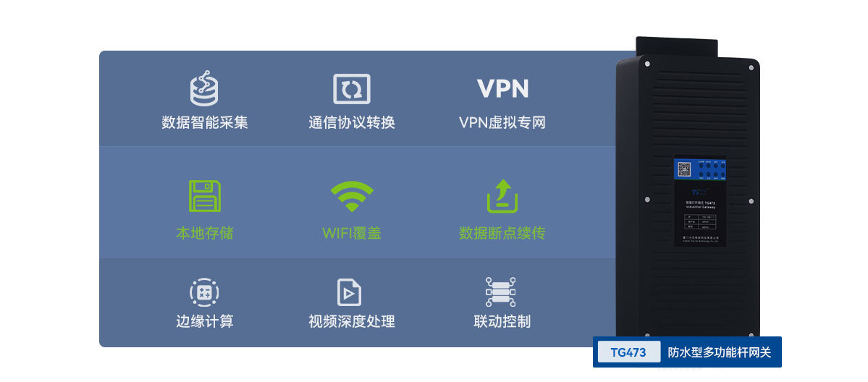Click the QR code on the gateway device
Viewport: 868px width, 382px height.
point(684,169)
